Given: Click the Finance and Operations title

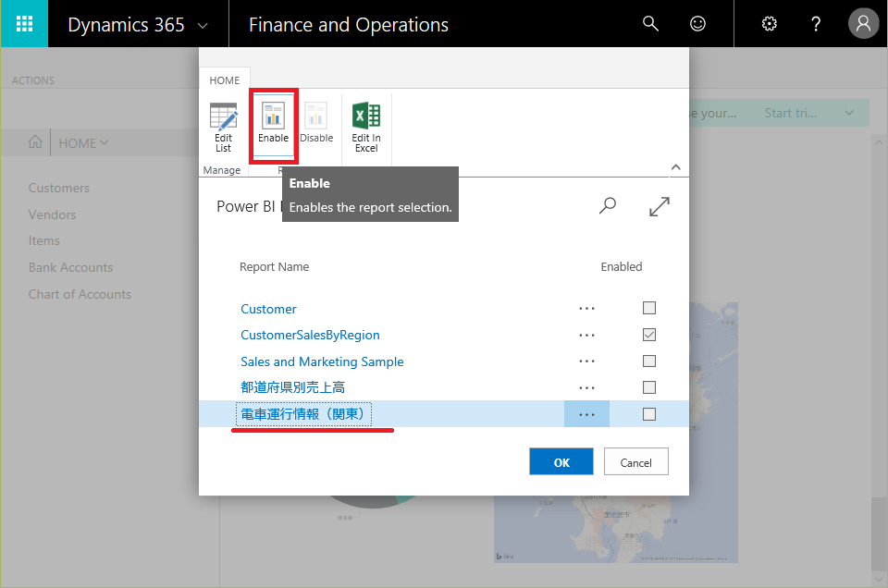Looking at the screenshot, I should tap(349, 25).
